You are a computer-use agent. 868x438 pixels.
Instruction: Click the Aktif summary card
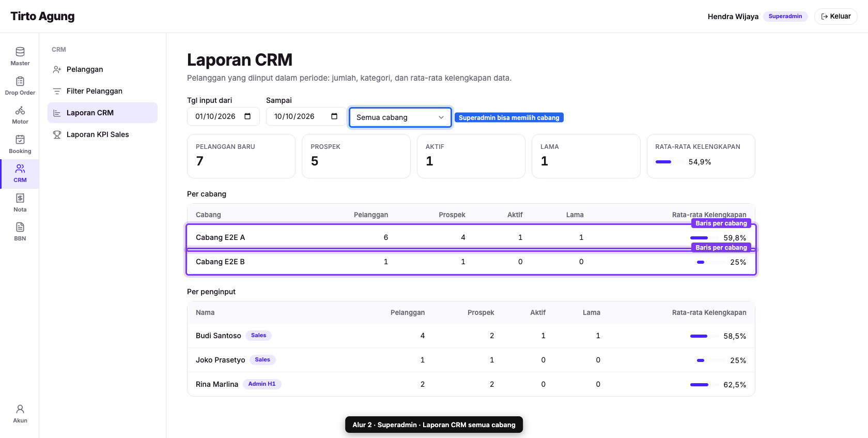pyautogui.click(x=471, y=156)
